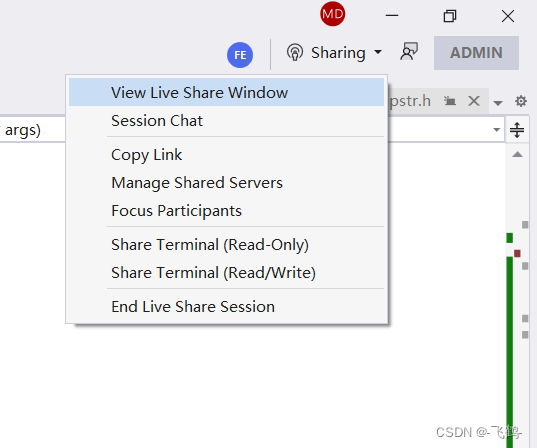
Task: Open the editor settings gear icon
Action: click(521, 101)
